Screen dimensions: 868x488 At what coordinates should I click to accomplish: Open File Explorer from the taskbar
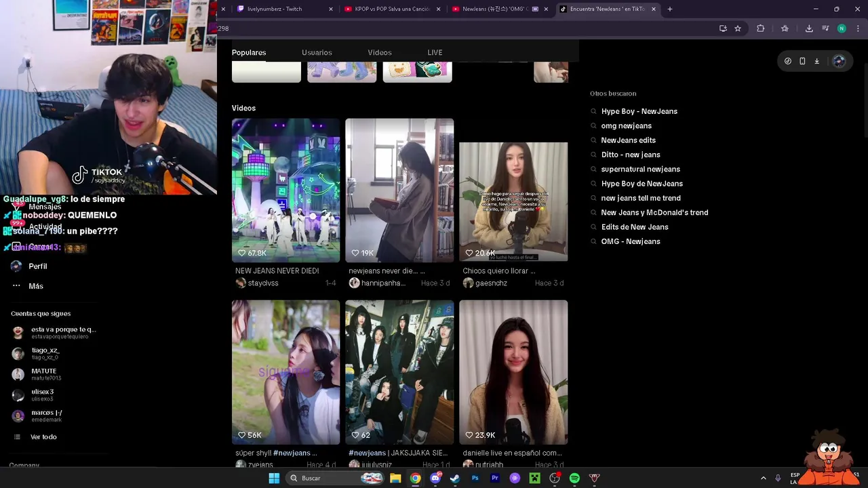pyautogui.click(x=395, y=478)
